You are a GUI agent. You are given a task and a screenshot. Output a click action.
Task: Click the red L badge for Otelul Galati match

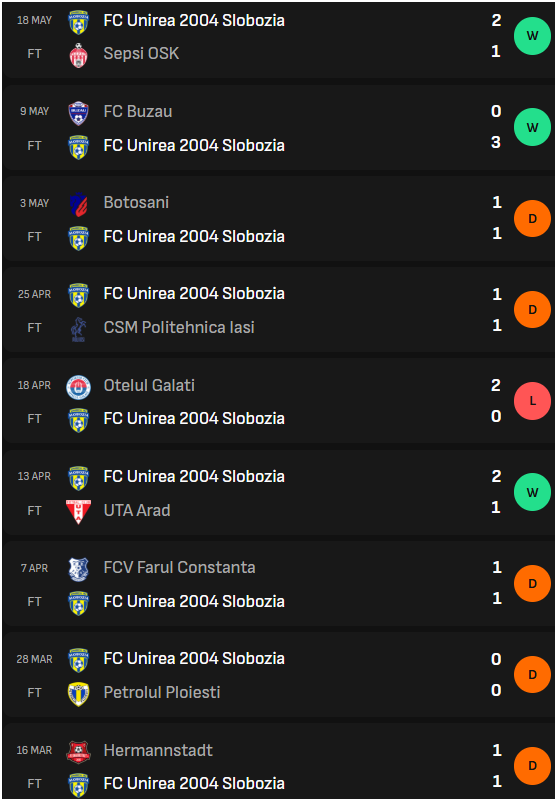(x=532, y=401)
